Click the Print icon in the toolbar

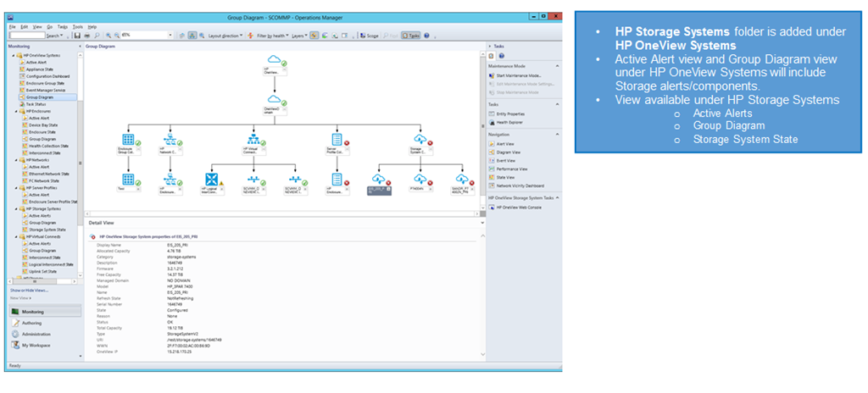(87, 36)
